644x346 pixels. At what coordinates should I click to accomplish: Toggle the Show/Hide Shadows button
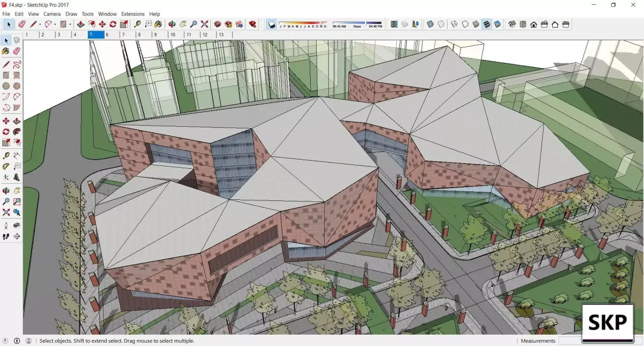272,24
